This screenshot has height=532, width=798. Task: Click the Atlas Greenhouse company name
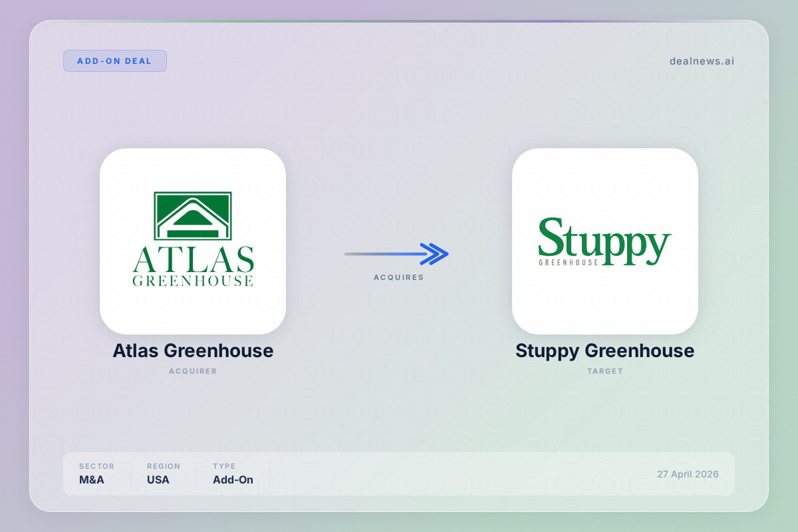(193, 350)
